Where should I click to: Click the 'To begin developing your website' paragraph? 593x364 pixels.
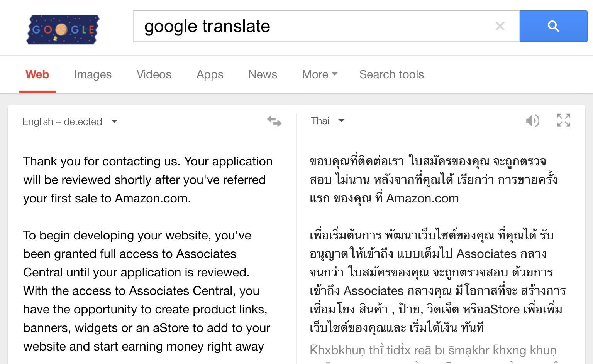point(147,291)
